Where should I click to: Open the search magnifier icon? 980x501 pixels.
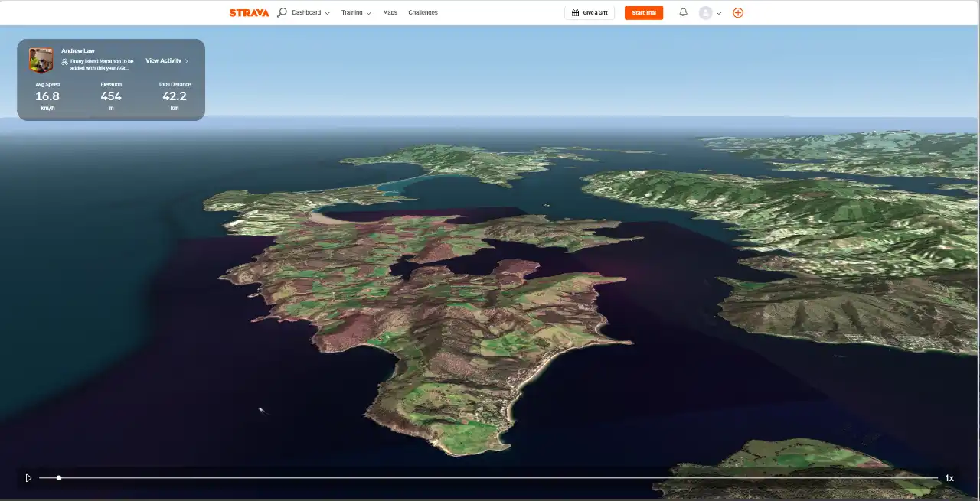(282, 12)
